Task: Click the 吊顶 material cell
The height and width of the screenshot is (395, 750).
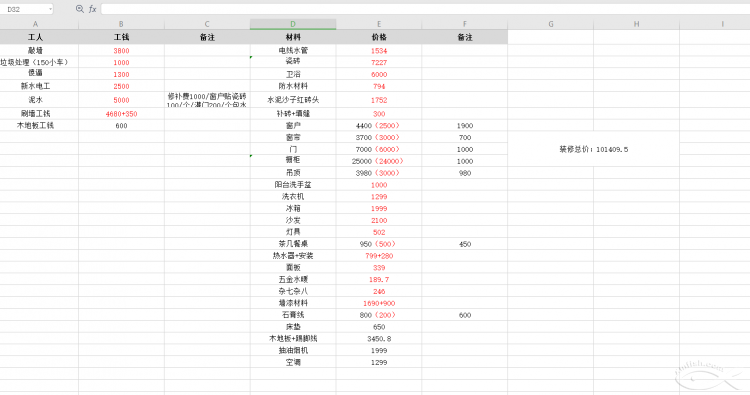Action: pos(293,173)
